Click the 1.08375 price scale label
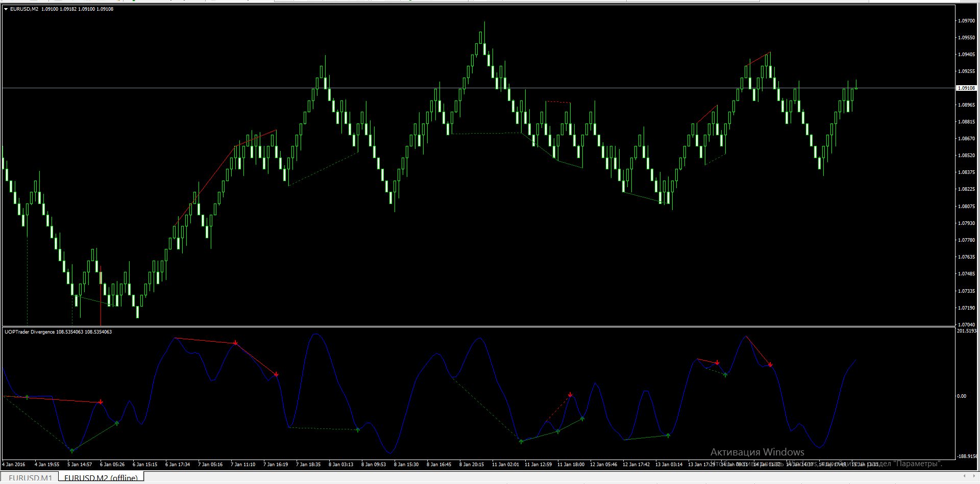The width and height of the screenshot is (980, 484). coord(966,172)
